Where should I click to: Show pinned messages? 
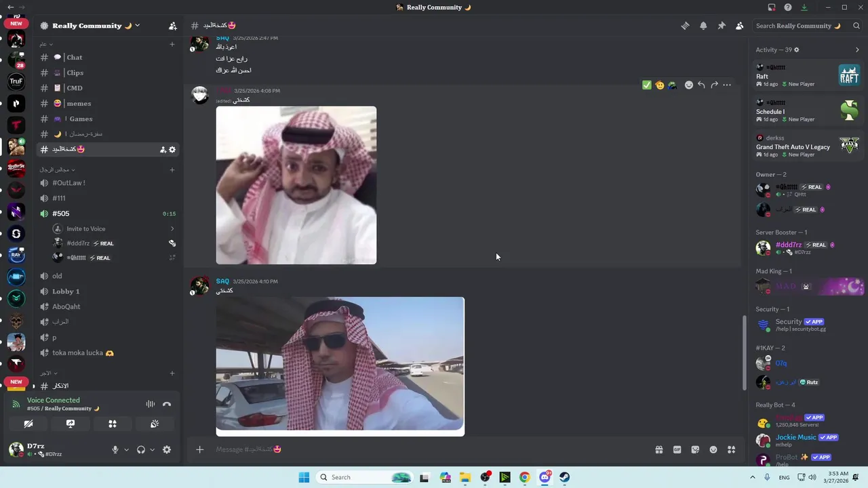pyautogui.click(x=722, y=26)
